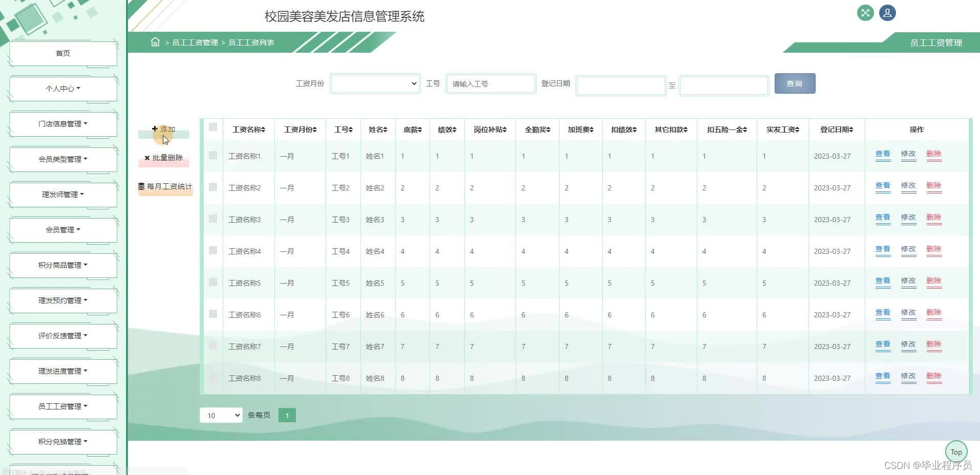
Task: Check the row for 工资名称5
Action: pos(213,282)
